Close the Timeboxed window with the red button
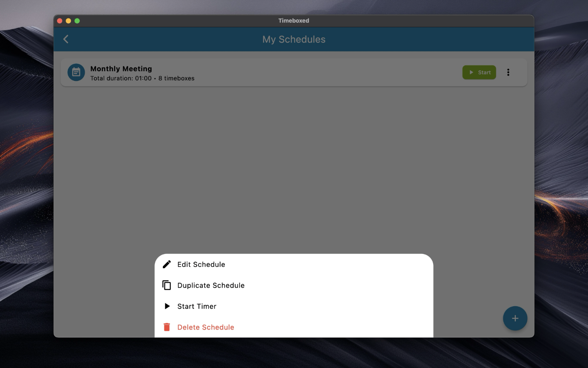Viewport: 588px width, 368px height. (x=60, y=21)
